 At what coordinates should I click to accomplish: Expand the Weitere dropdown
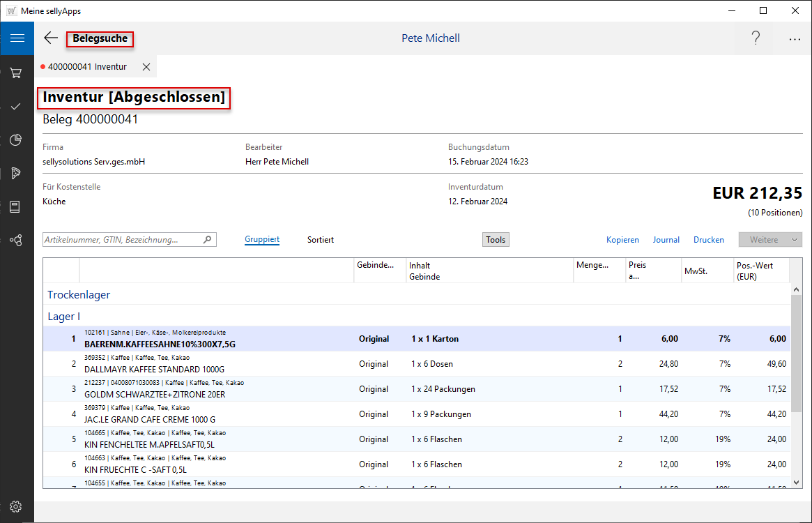pyautogui.click(x=770, y=240)
